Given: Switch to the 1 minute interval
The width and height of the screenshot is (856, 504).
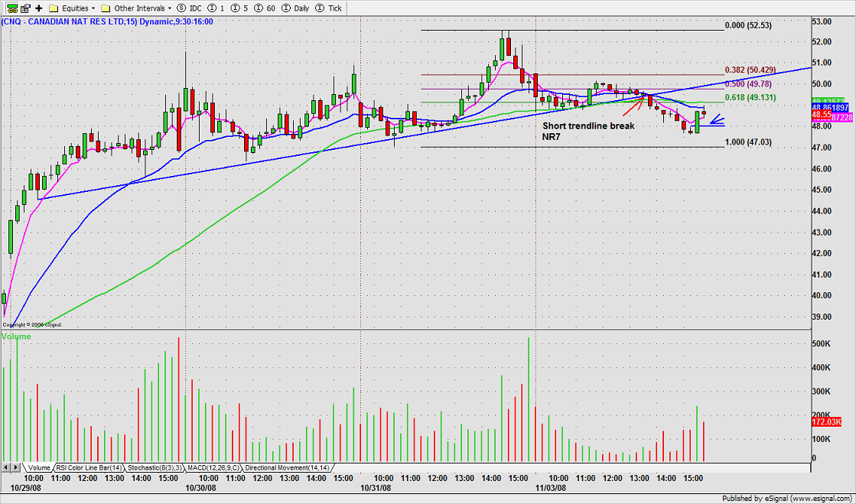Looking at the screenshot, I should click(x=222, y=8).
